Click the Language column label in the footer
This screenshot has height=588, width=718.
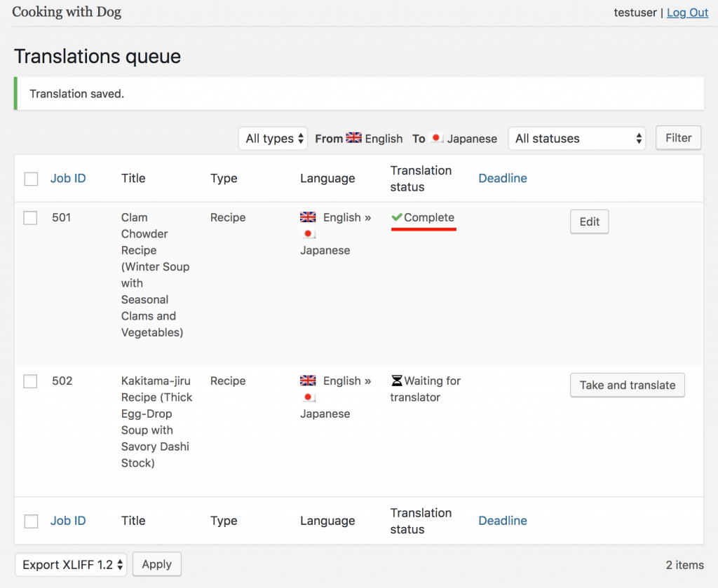pos(328,520)
